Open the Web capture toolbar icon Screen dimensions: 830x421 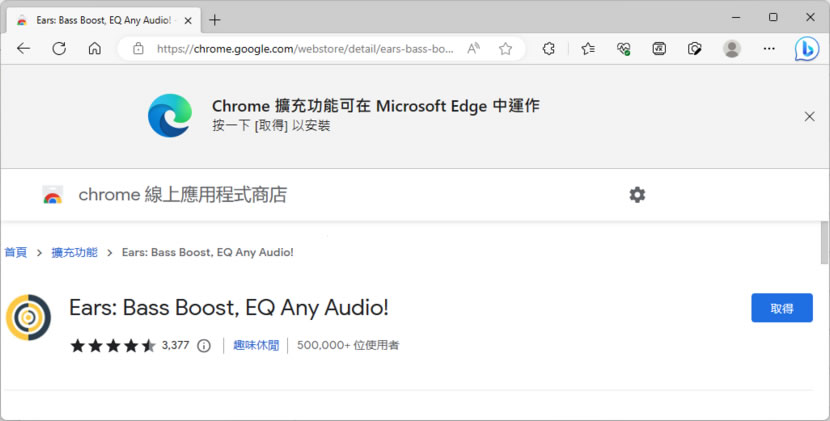(x=659, y=49)
